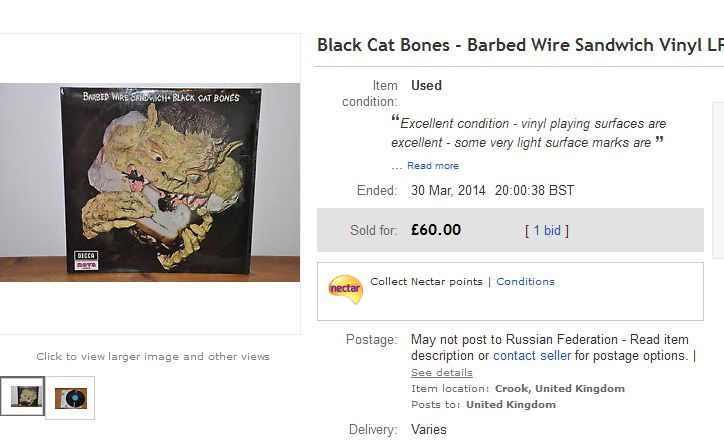Select the album cover thumbnail
Screen dimensions: 724x443
coord(25,397)
